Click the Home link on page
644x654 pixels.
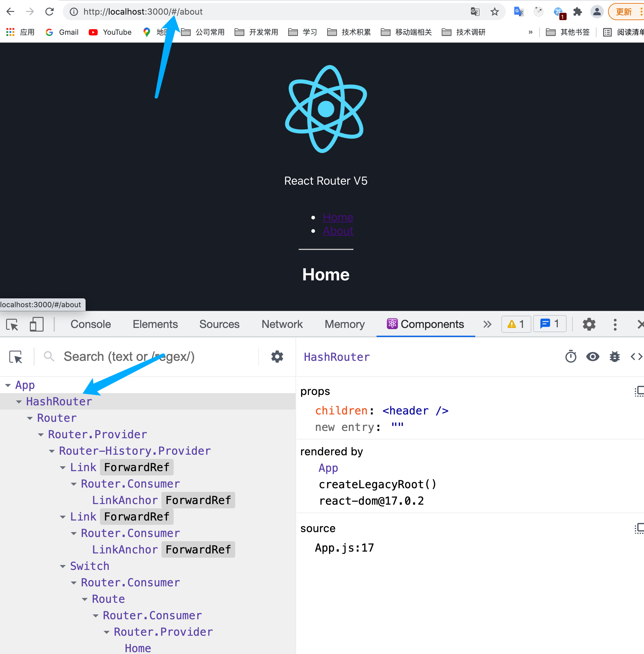(x=338, y=217)
